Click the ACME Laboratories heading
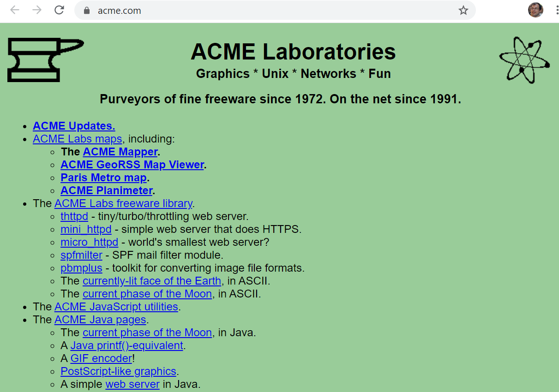The width and height of the screenshot is (559, 392). pyautogui.click(x=293, y=51)
